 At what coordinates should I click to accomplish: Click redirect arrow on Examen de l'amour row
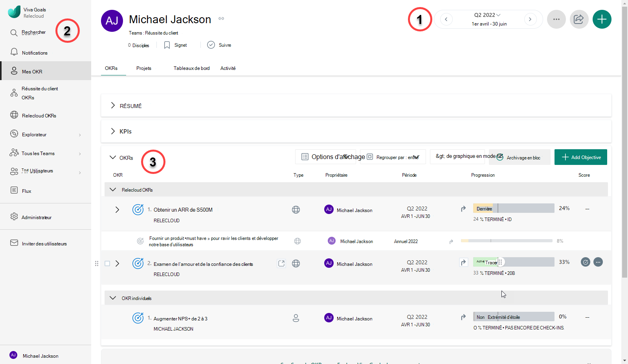click(x=463, y=262)
